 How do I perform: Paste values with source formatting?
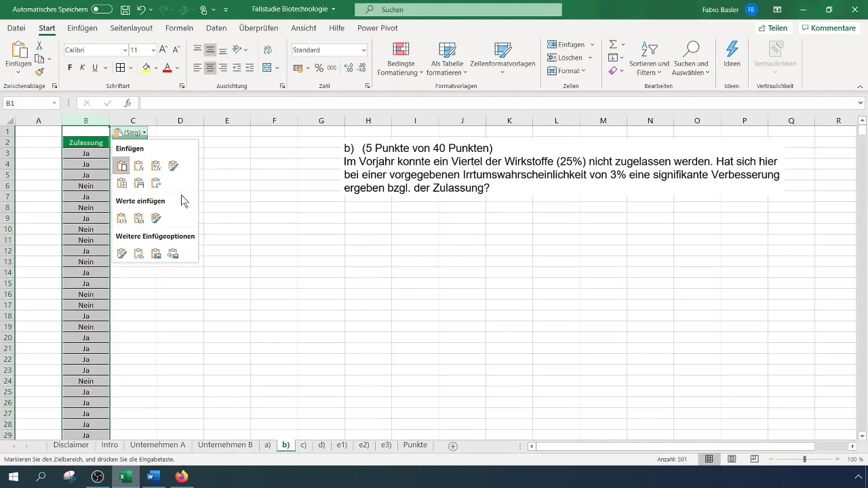click(x=156, y=218)
